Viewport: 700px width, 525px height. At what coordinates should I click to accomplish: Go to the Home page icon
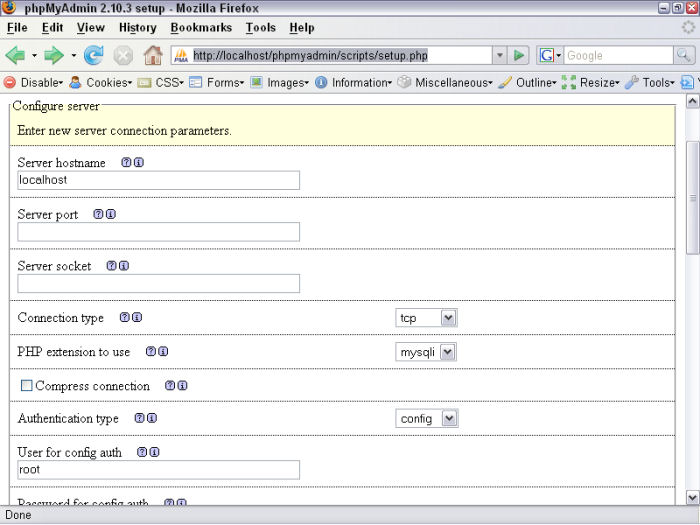click(x=153, y=55)
